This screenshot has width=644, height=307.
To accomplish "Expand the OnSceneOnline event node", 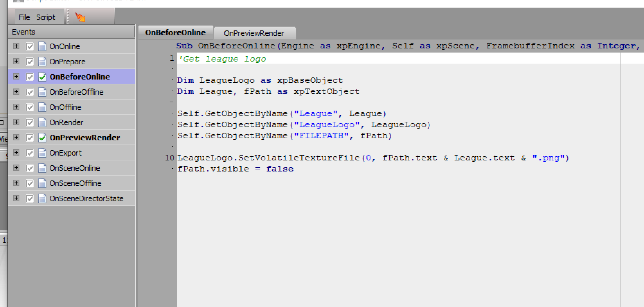I will [x=16, y=168].
